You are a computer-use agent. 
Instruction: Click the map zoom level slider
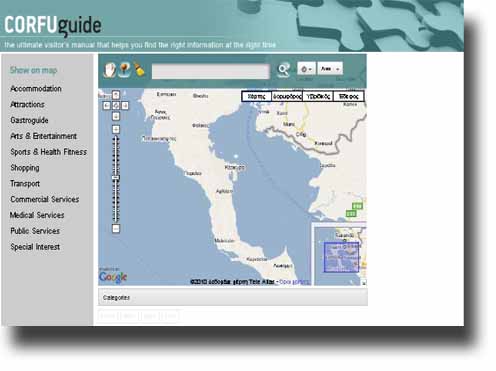coord(116,179)
